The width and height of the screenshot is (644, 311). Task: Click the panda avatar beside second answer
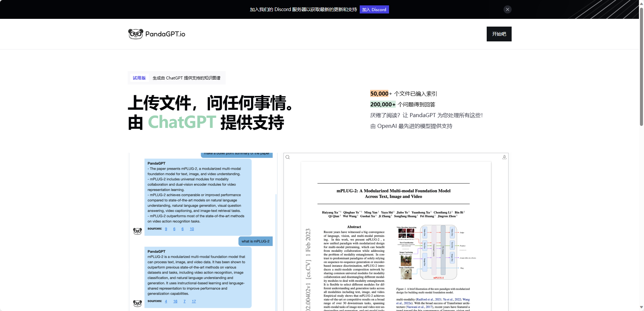[x=137, y=303]
